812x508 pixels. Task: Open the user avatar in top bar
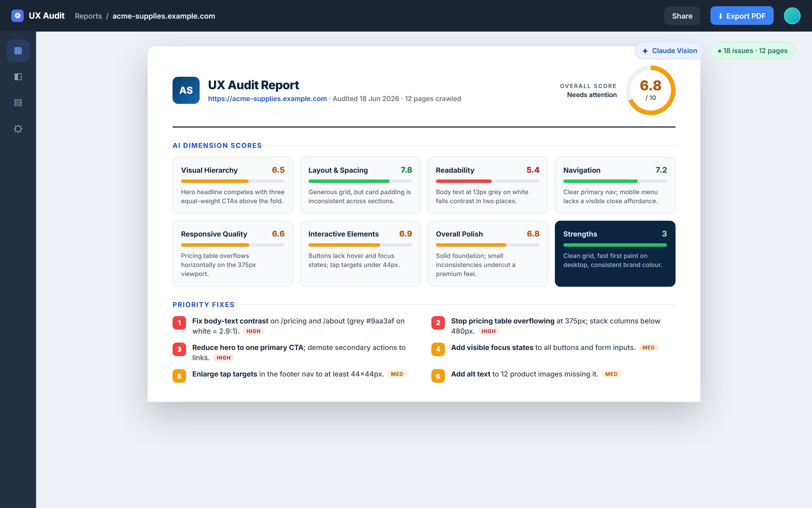click(792, 16)
